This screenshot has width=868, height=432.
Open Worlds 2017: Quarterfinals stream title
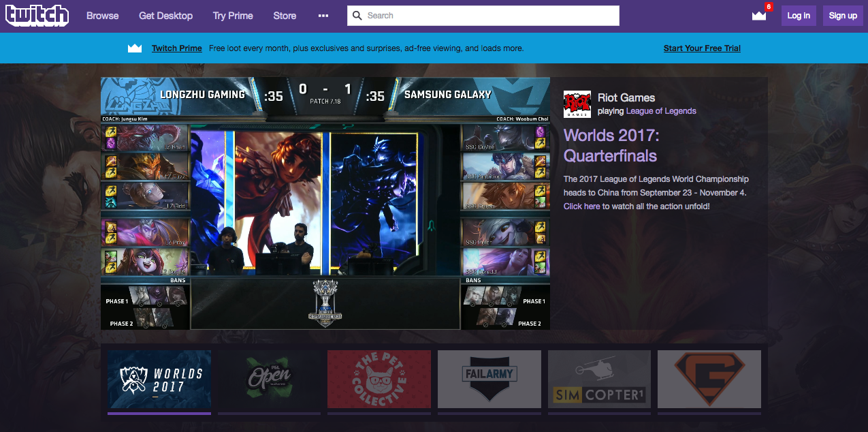611,145
